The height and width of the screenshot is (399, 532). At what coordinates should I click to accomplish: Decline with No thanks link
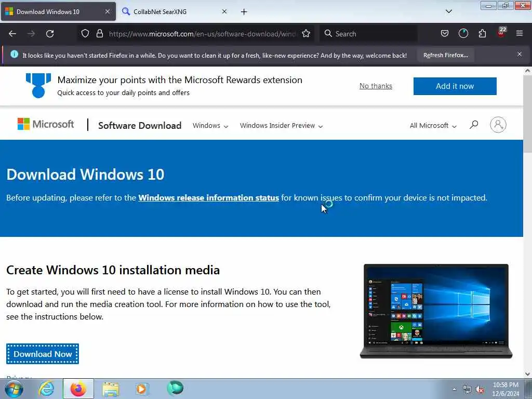click(x=376, y=86)
